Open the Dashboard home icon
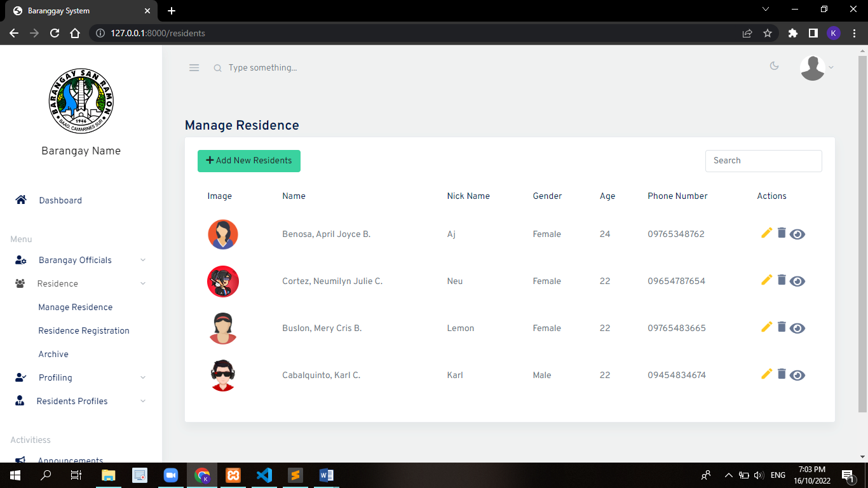The width and height of the screenshot is (868, 488). click(20, 200)
